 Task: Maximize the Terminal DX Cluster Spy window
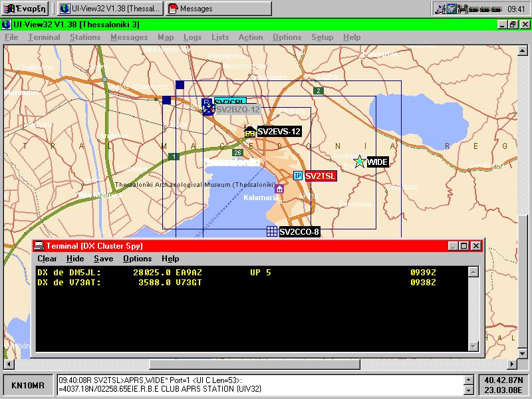(x=464, y=245)
